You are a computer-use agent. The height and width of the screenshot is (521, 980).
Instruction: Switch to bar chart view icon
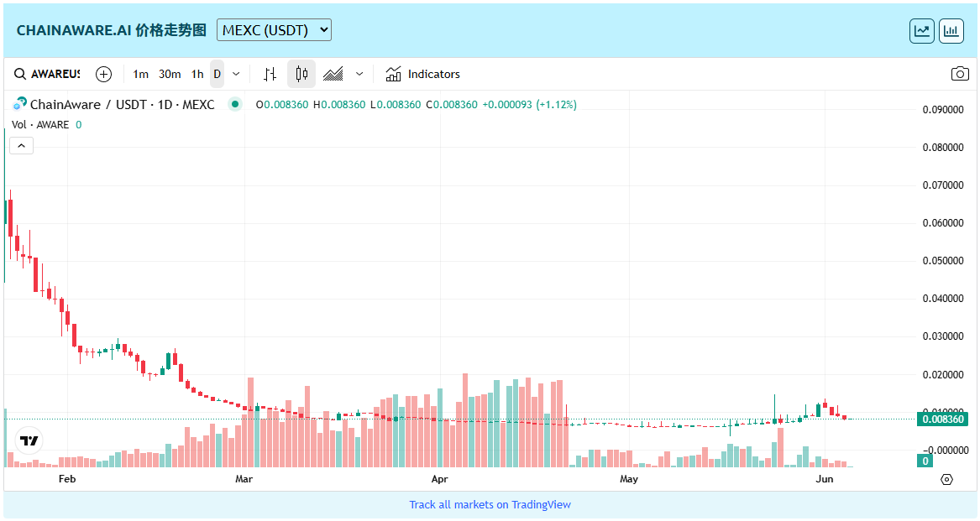coord(951,30)
